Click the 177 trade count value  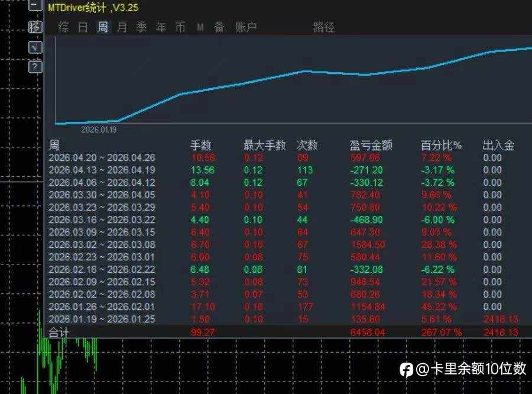coord(305,306)
